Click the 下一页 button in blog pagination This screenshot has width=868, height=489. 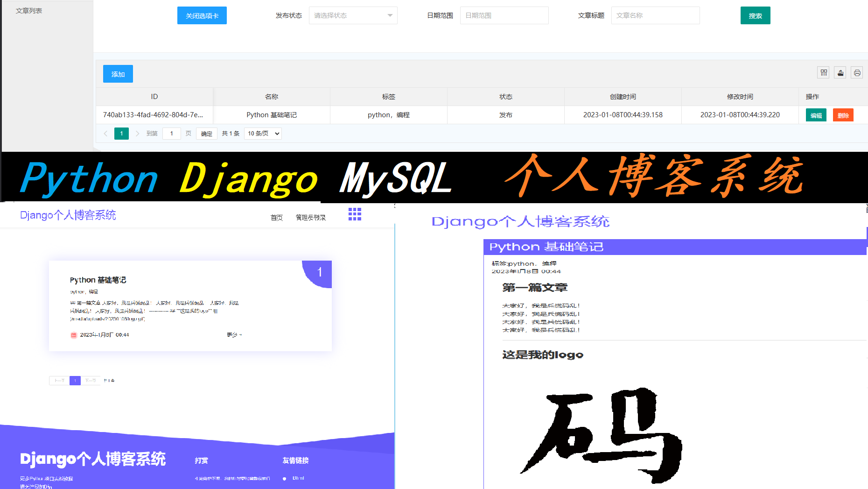[91, 381]
